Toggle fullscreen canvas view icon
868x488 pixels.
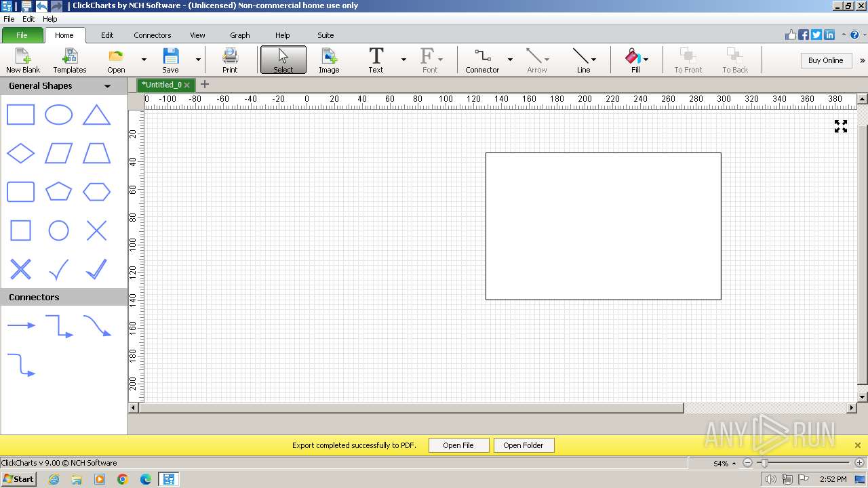click(841, 126)
